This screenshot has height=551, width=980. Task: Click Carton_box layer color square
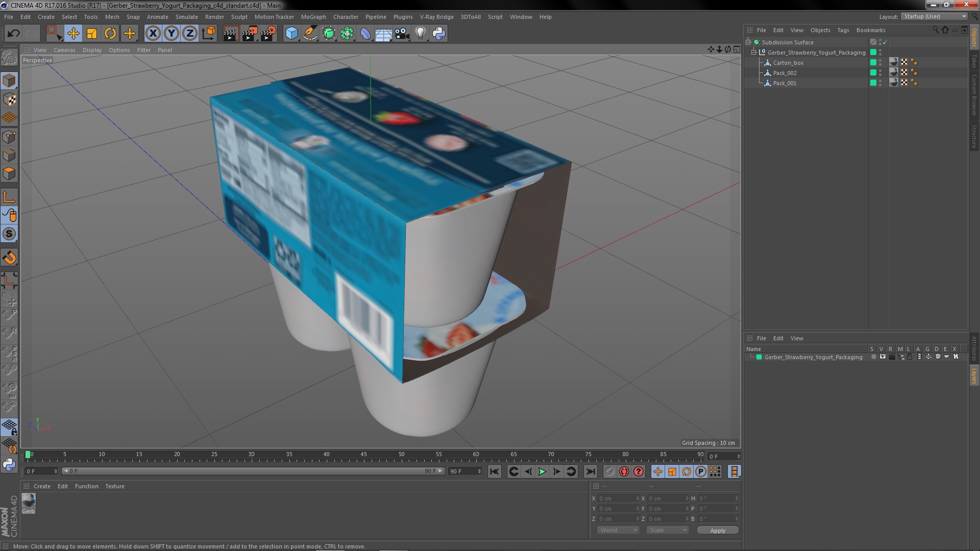tap(873, 62)
